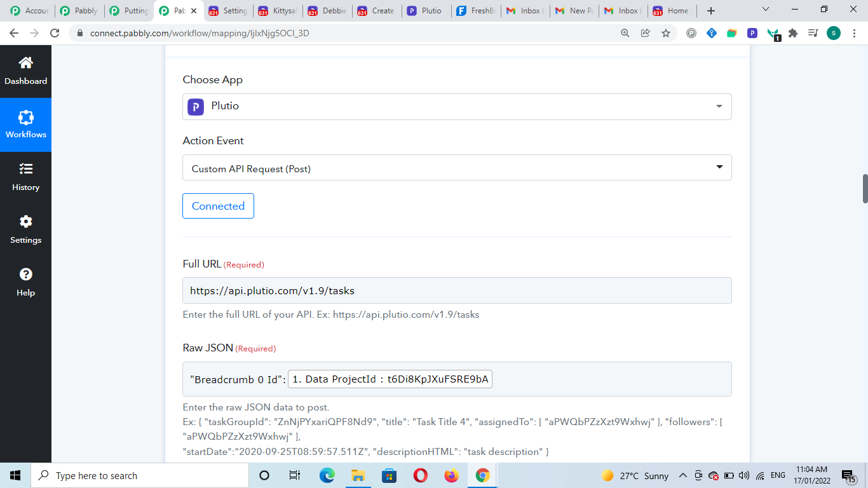Go to Workflows in the sidebar

click(x=25, y=125)
